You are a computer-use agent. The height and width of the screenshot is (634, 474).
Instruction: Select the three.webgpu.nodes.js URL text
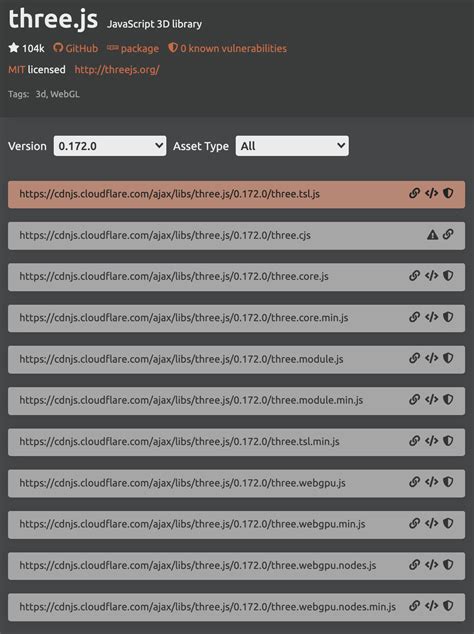(x=198, y=565)
